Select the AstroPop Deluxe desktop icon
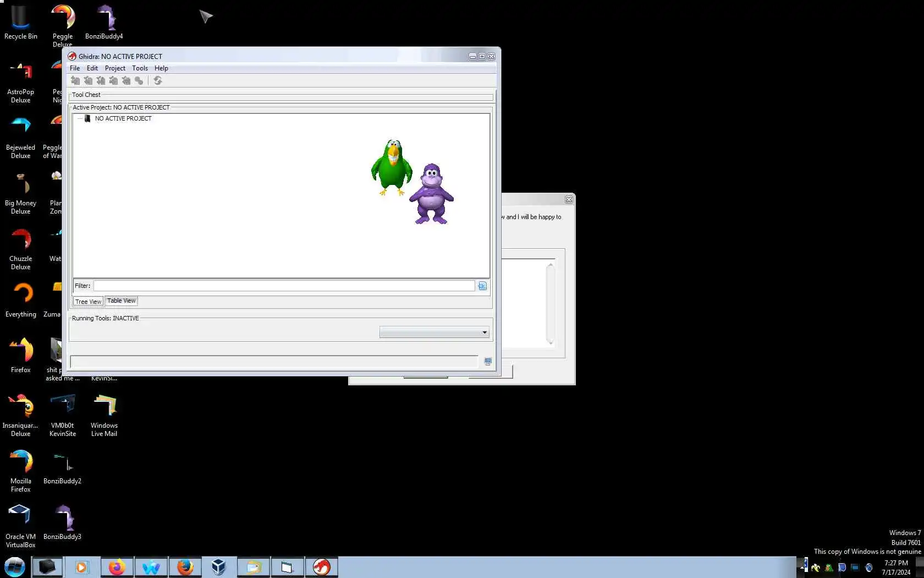Viewport: 924px width, 578px height. tap(20, 83)
